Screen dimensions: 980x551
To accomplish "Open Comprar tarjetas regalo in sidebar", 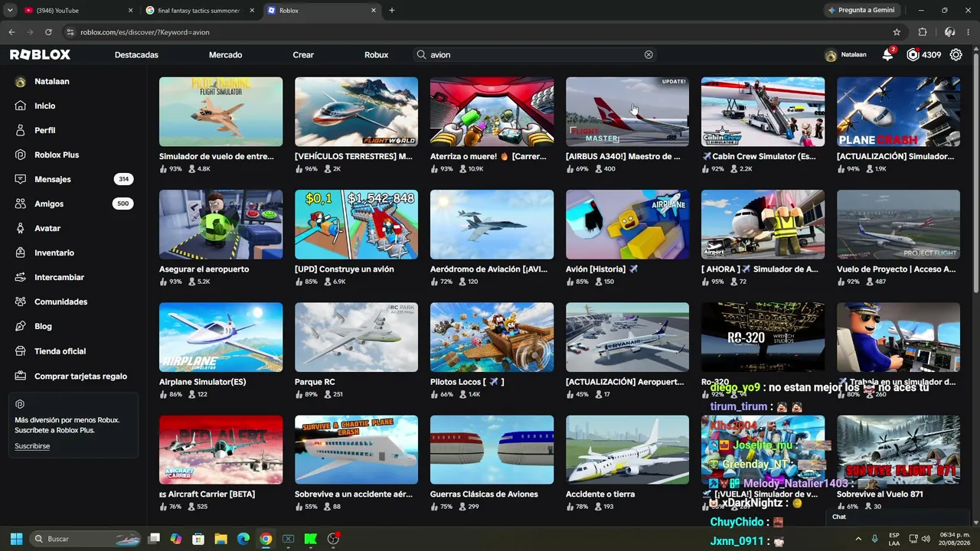I will point(80,376).
